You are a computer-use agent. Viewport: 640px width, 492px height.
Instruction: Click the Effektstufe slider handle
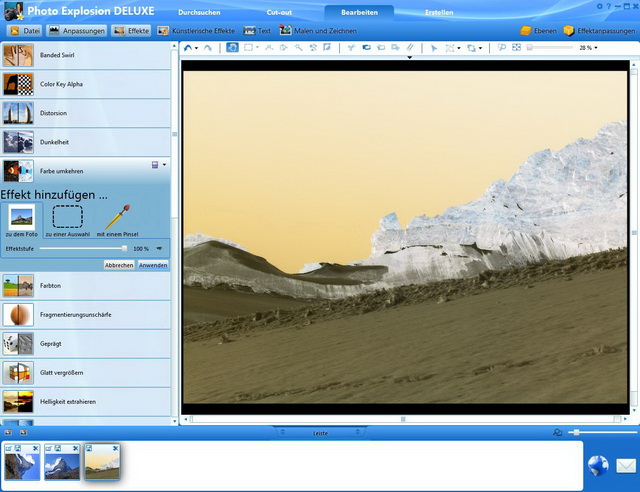(x=124, y=248)
